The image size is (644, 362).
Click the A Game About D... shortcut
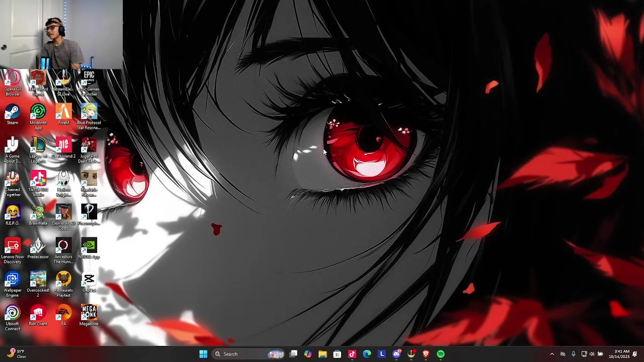click(13, 151)
